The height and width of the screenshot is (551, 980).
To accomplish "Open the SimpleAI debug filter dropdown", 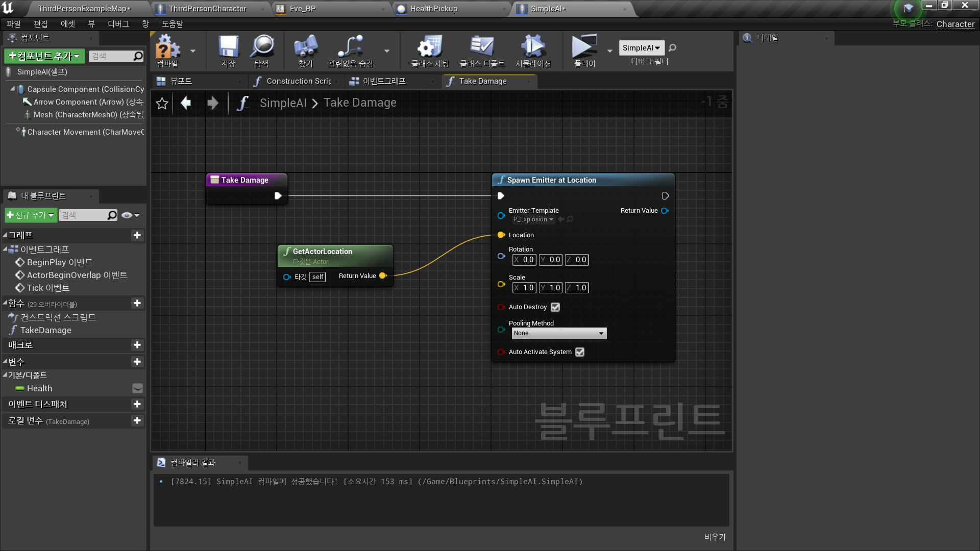I will point(642,48).
